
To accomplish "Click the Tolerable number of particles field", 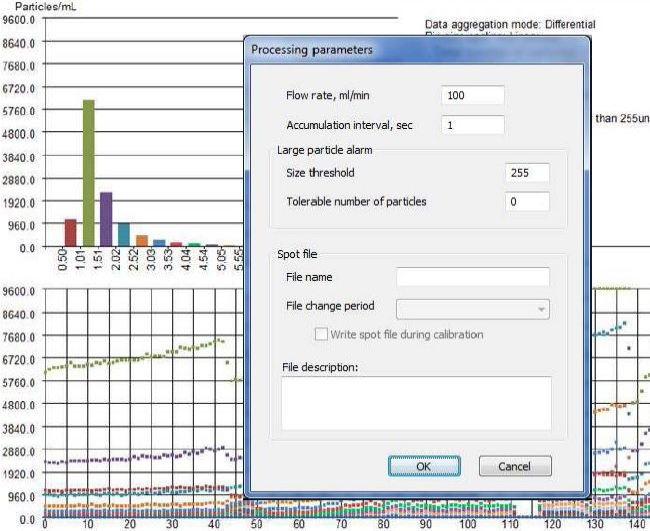I will [x=527, y=201].
